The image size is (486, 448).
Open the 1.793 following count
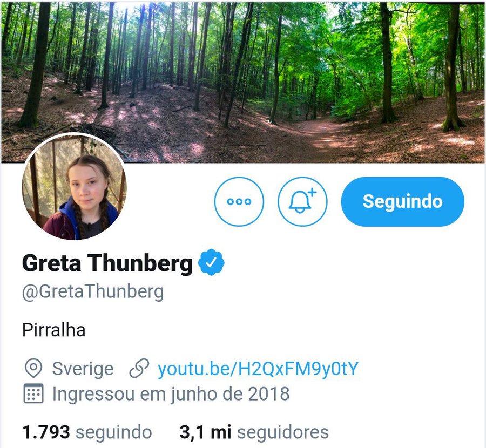(46, 432)
